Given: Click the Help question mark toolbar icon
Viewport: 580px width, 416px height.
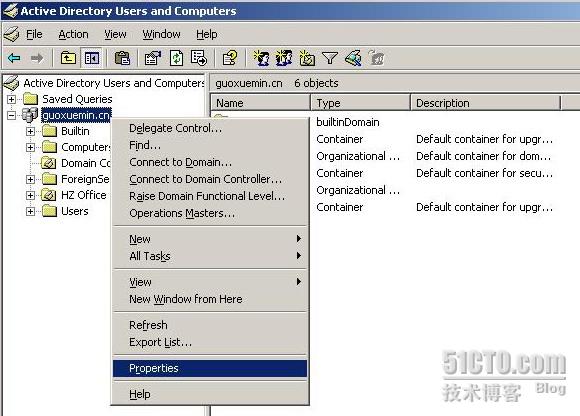Looking at the screenshot, I should click(x=229, y=58).
